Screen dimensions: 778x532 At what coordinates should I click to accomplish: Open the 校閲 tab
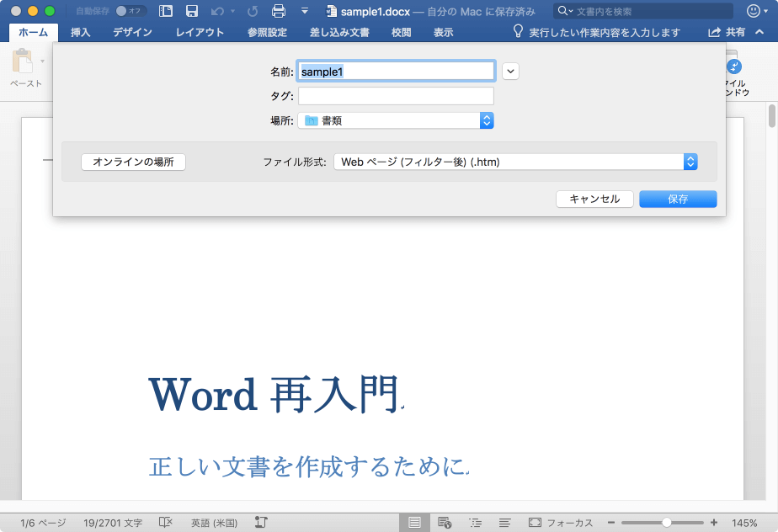(x=401, y=32)
